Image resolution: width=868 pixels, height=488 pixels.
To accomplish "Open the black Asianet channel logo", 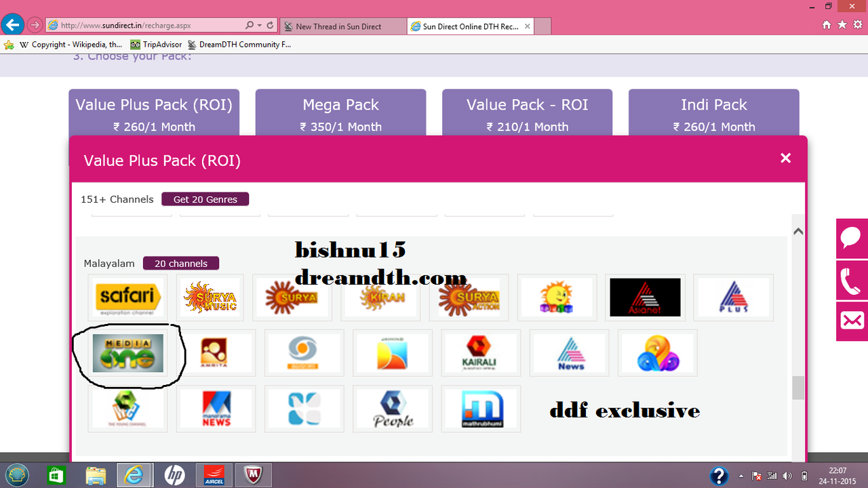I will click(645, 298).
